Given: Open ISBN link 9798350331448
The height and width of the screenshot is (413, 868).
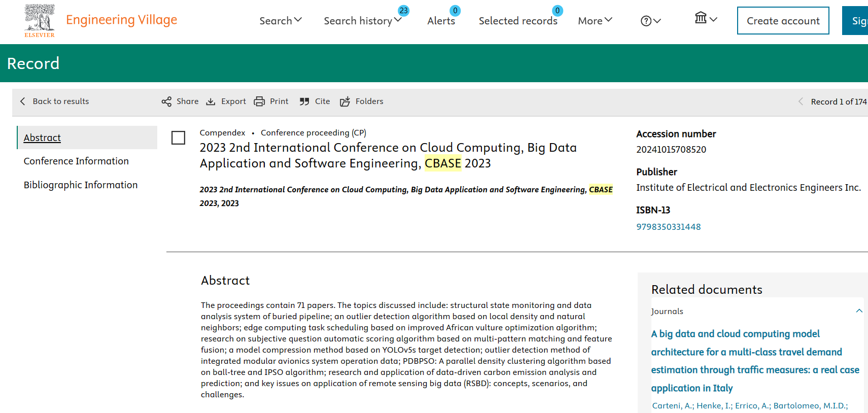Looking at the screenshot, I should tap(668, 227).
